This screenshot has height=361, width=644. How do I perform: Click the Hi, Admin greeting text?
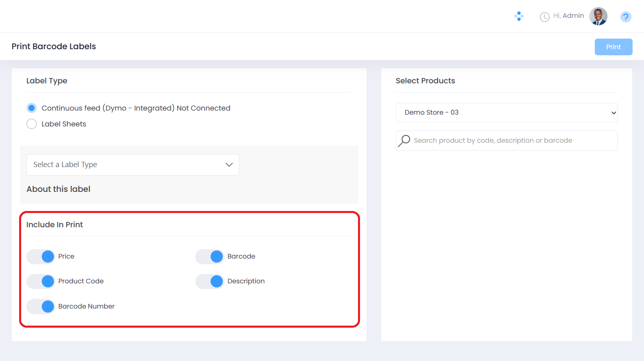tap(568, 16)
